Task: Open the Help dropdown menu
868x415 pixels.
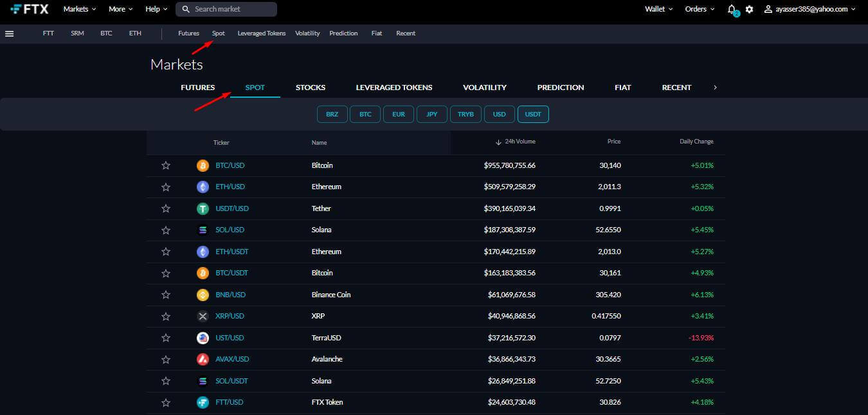Action: coord(156,9)
